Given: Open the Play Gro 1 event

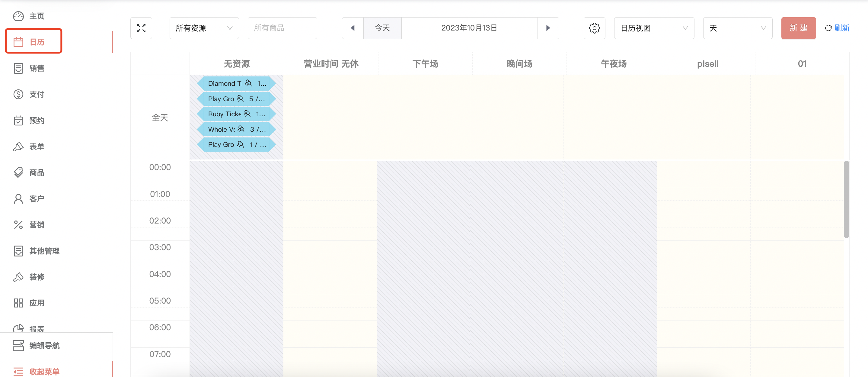Looking at the screenshot, I should click(237, 144).
